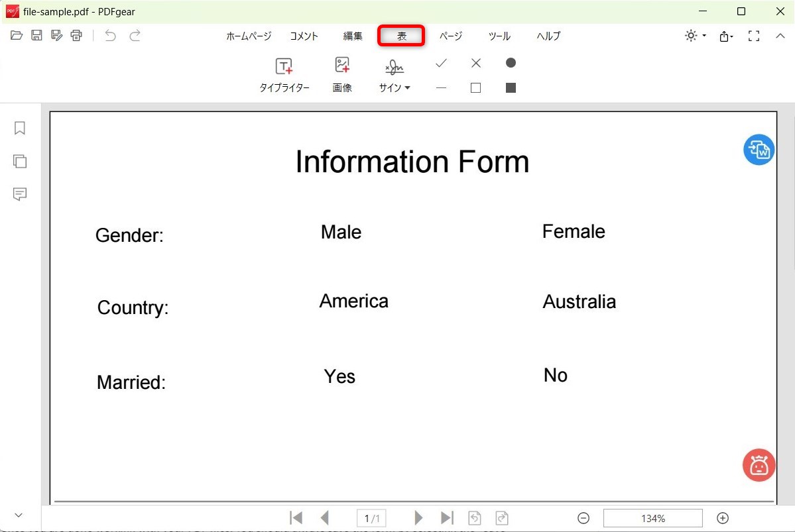Open the theme brightness dropdown
This screenshot has width=795, height=532.
click(694, 36)
